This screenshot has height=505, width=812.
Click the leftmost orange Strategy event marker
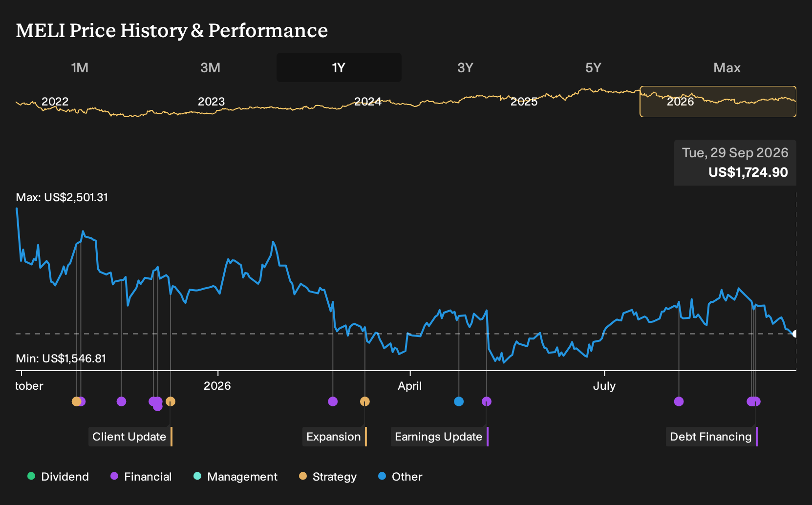click(76, 401)
